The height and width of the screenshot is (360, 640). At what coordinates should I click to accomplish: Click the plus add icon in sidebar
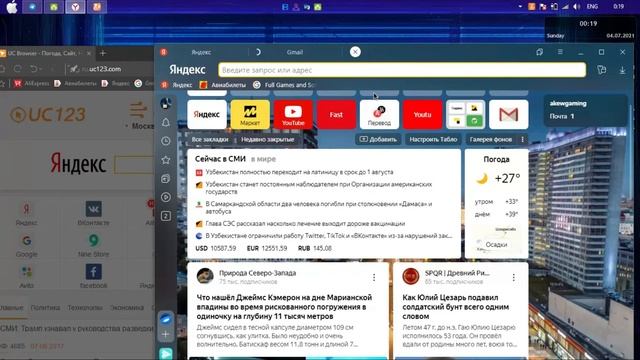coord(166,335)
